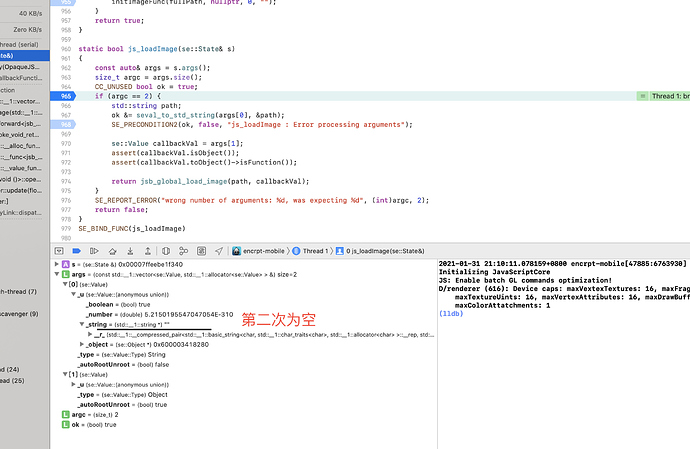690x449 pixels.
Task: Select _autoRootUnroot = true variable row
Action: pos(122,405)
